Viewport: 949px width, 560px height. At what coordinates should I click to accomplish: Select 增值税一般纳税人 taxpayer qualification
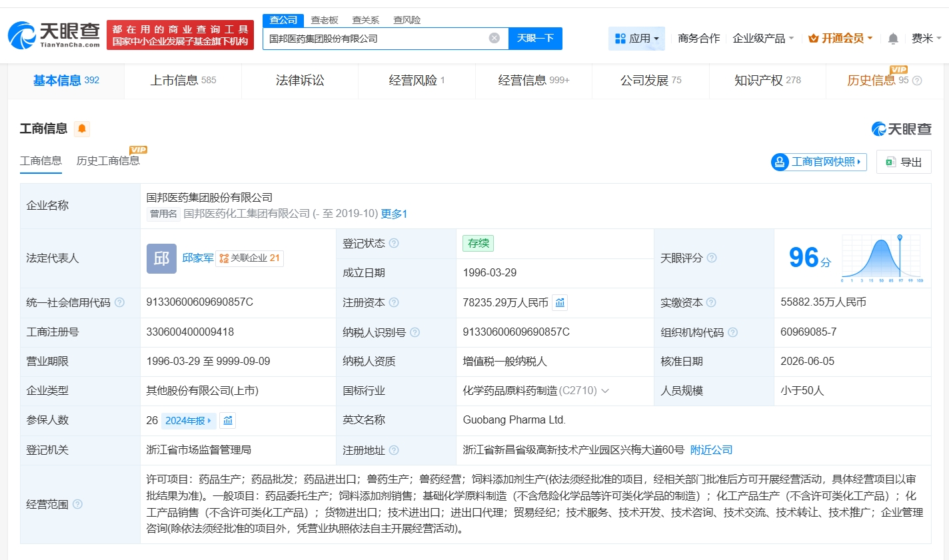pos(504,362)
